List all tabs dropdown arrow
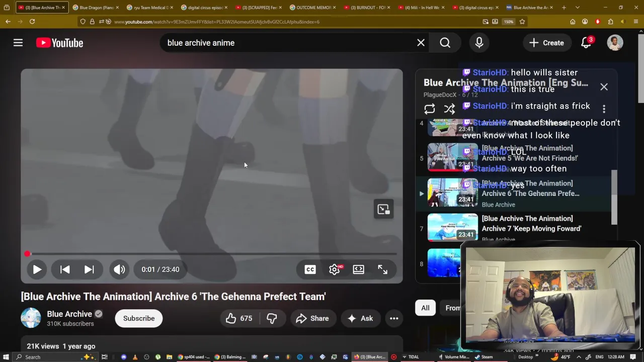644x362 pixels. point(577,8)
